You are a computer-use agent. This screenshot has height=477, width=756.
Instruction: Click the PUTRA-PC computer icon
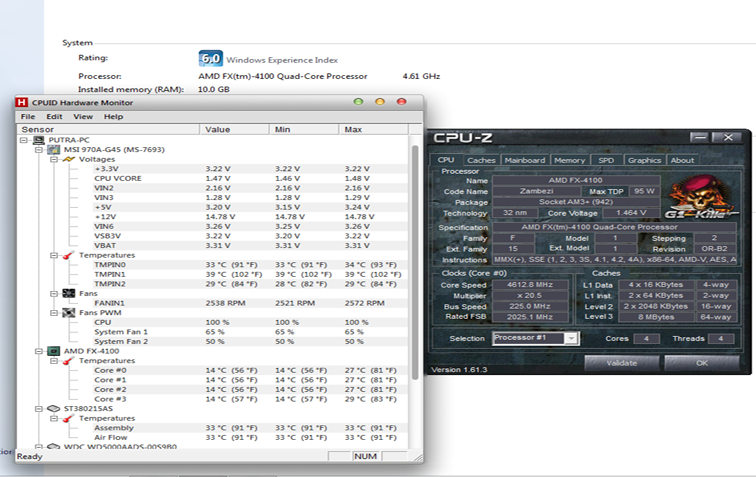(39, 140)
